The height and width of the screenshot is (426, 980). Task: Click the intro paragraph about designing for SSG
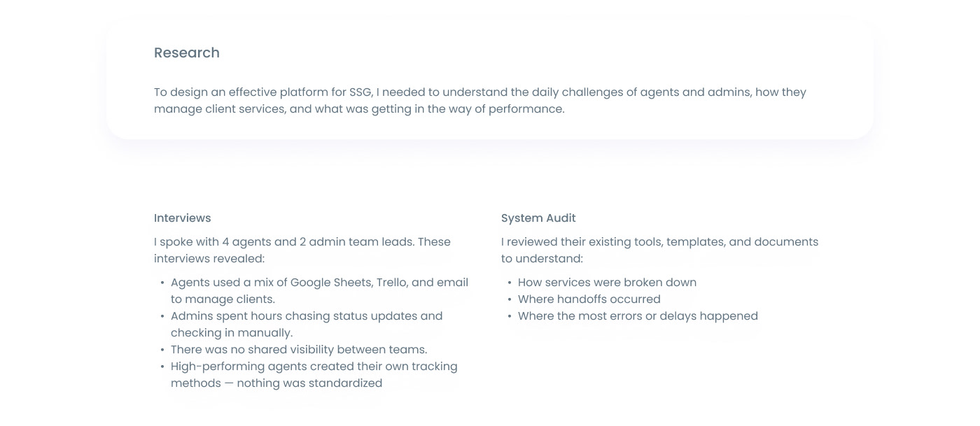click(479, 101)
